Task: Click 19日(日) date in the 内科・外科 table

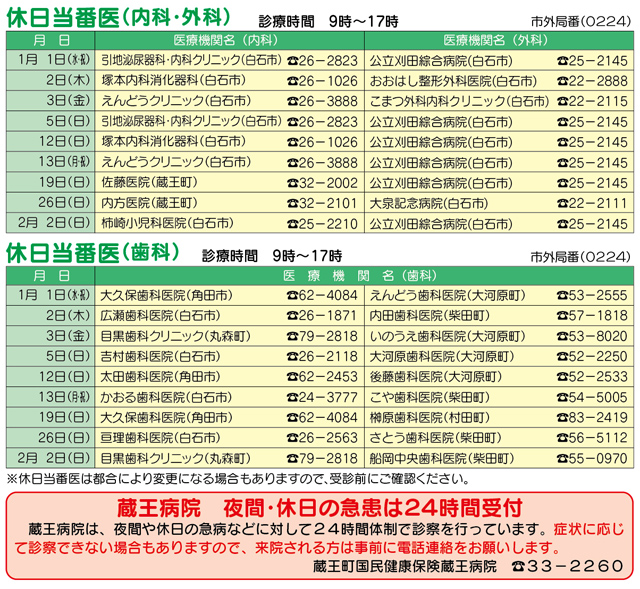Action: (x=64, y=182)
